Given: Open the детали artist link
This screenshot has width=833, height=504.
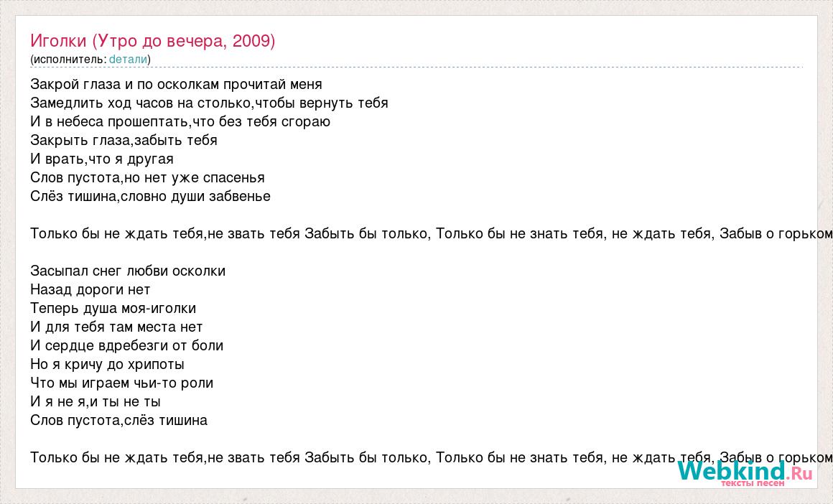Looking at the screenshot, I should (x=128, y=59).
